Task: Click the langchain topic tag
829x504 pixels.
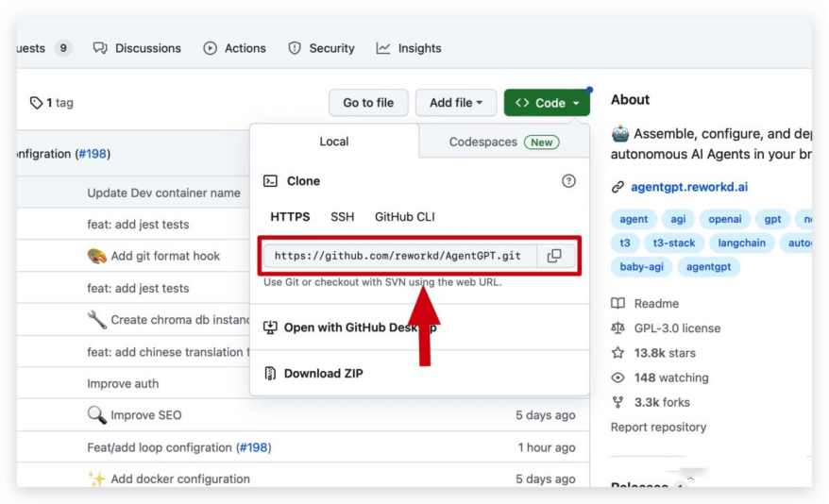Action: (742, 243)
